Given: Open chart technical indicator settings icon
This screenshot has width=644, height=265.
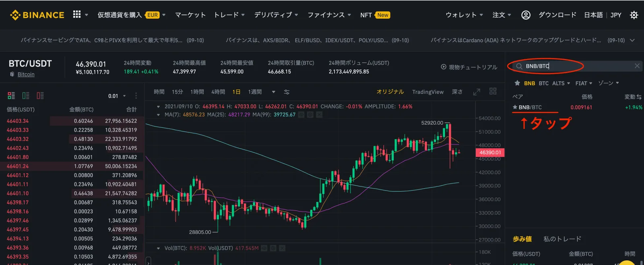Looking at the screenshot, I should click(x=287, y=92).
